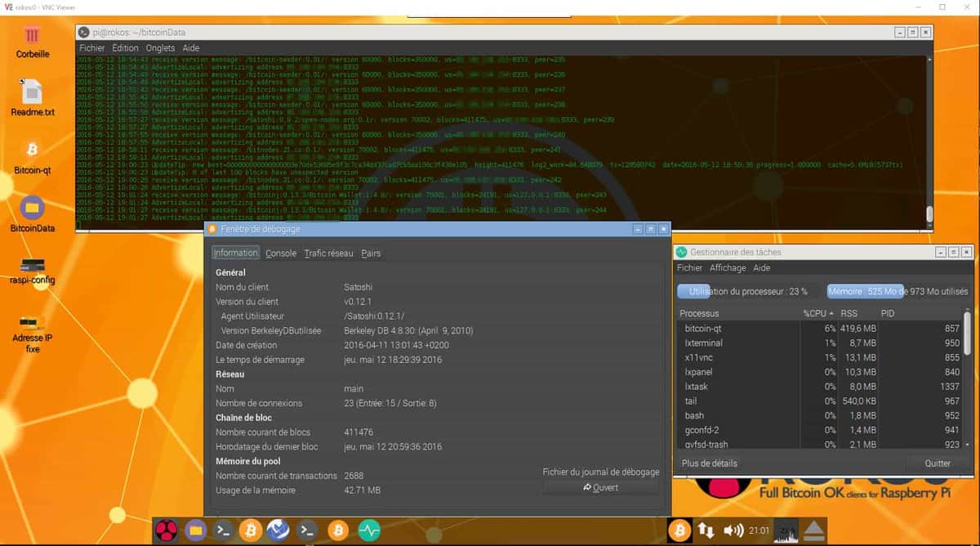Image resolution: width=980 pixels, height=546 pixels.
Task: Select the lxtask process row
Action: [819, 387]
